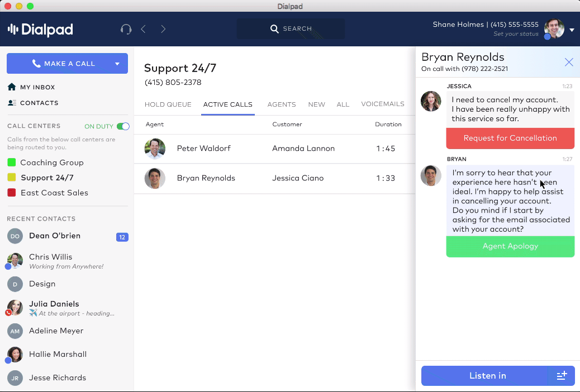Screen dimensions: 580x392
Task: Click Support 24/7 phone number
Action: (x=173, y=82)
